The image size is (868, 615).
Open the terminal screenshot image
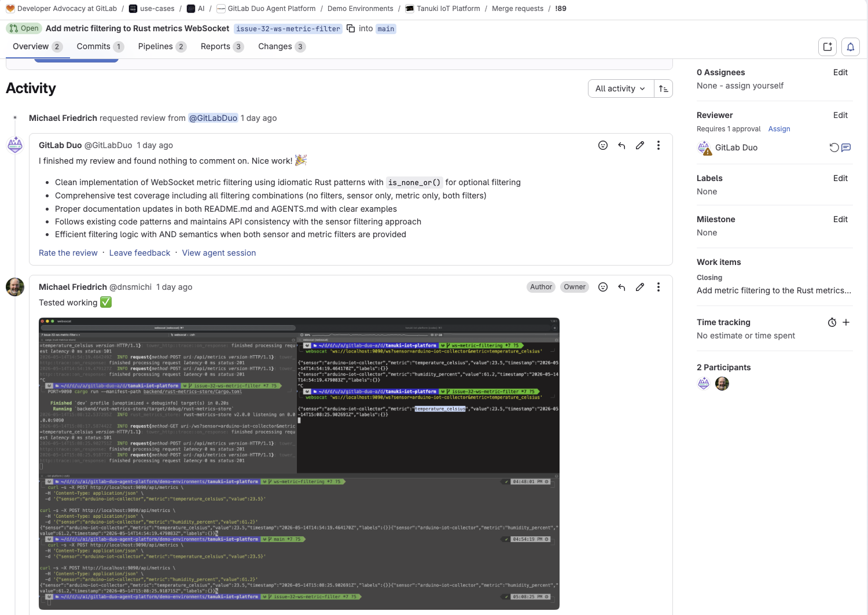[299, 463]
